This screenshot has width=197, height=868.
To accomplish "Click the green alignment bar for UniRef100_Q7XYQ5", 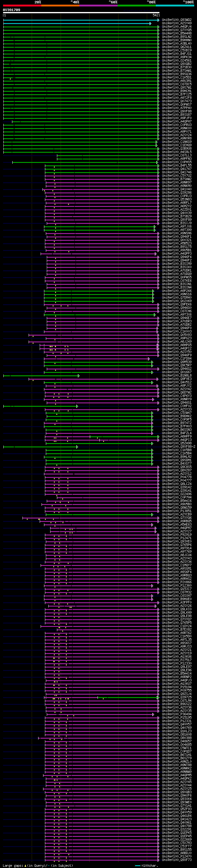I will click(81, 30).
